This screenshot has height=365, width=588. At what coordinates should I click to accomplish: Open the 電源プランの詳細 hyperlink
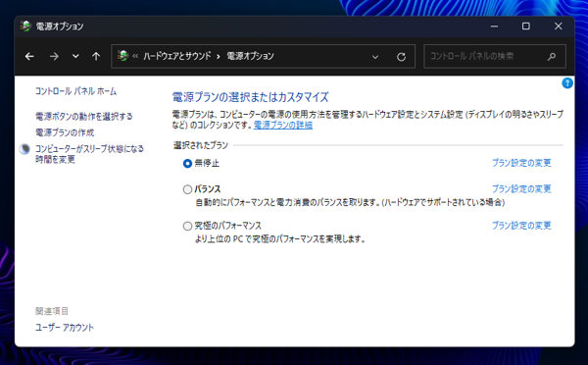click(x=283, y=125)
